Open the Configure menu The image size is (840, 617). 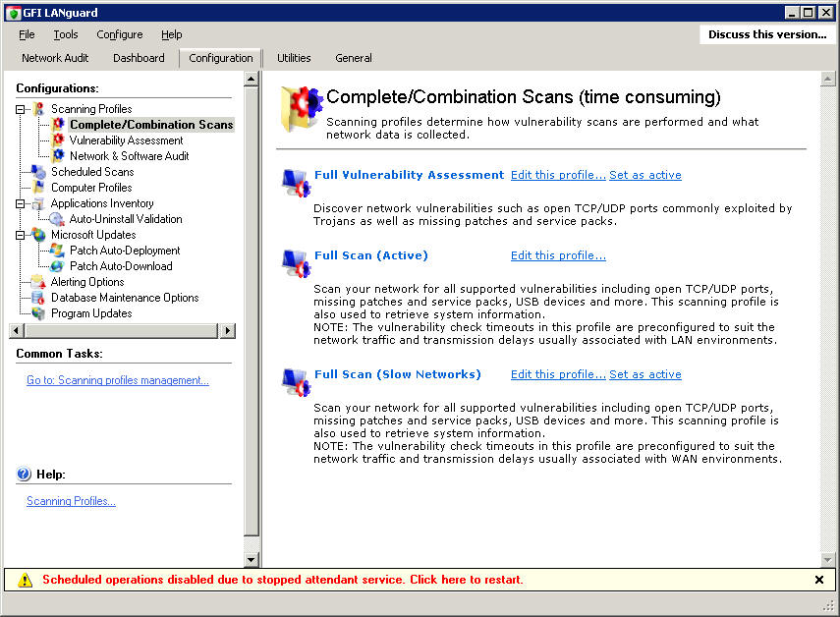click(x=120, y=34)
